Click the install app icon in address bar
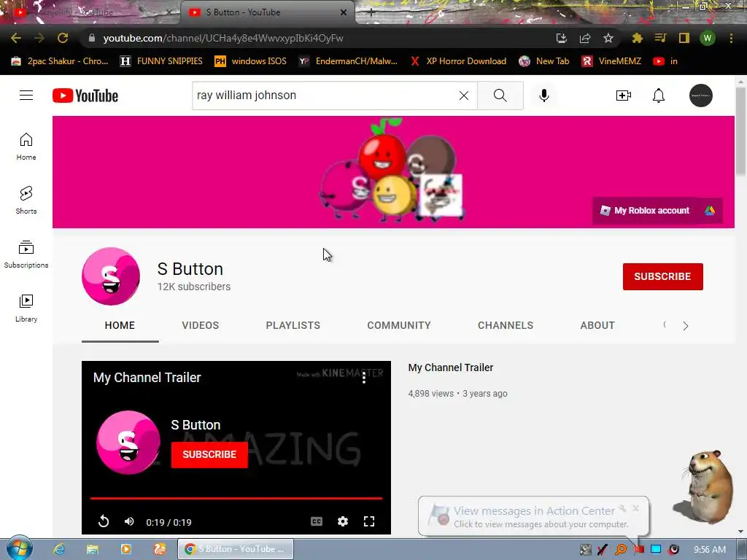 click(x=562, y=38)
